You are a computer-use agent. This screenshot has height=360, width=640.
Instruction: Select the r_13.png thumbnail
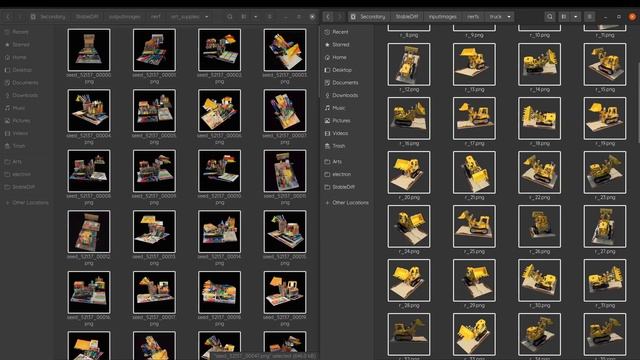pyautogui.click(x=474, y=64)
